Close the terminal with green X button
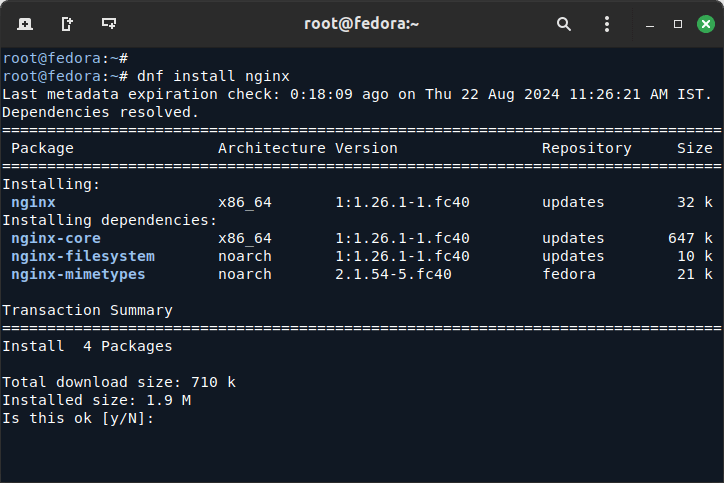The height and width of the screenshot is (483, 724). click(706, 24)
